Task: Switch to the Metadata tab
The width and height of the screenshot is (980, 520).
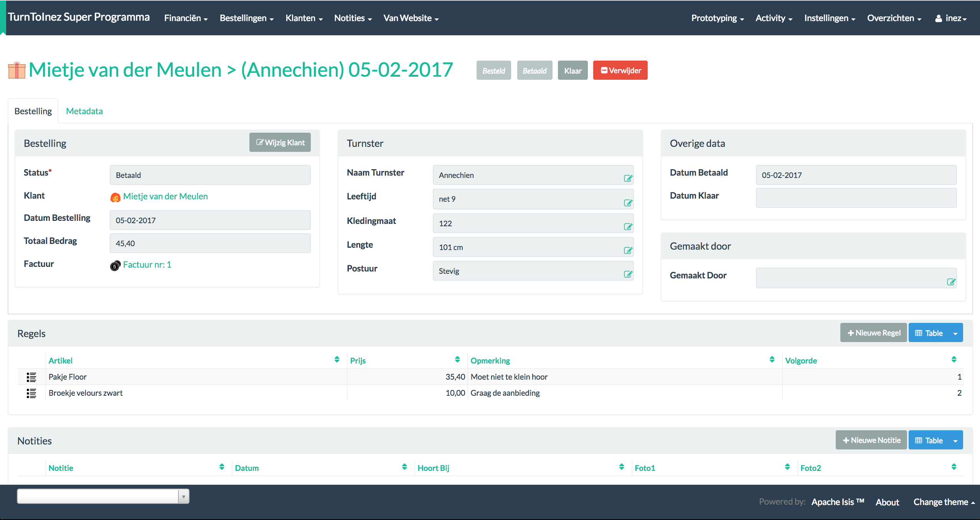Action: point(84,111)
